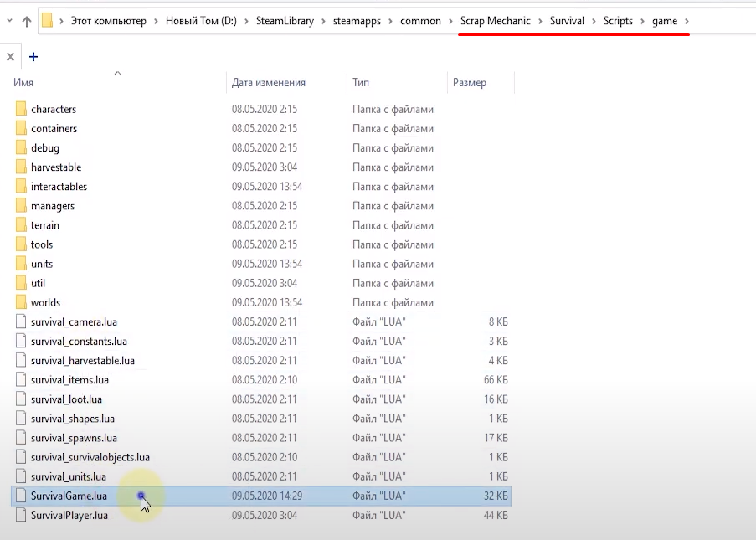Click the survival_spawns.lua file icon
The width and height of the screenshot is (756, 540).
coord(21,437)
